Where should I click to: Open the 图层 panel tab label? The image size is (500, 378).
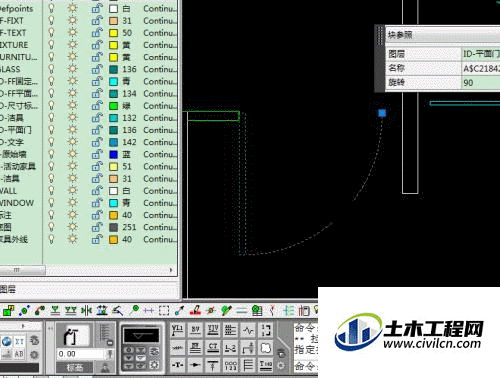[x=8, y=289]
